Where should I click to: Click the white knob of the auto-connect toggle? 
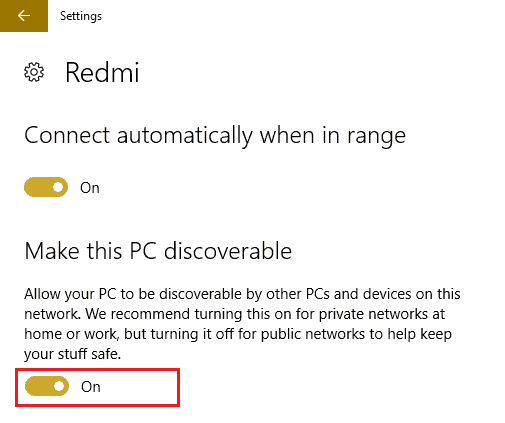(58, 187)
